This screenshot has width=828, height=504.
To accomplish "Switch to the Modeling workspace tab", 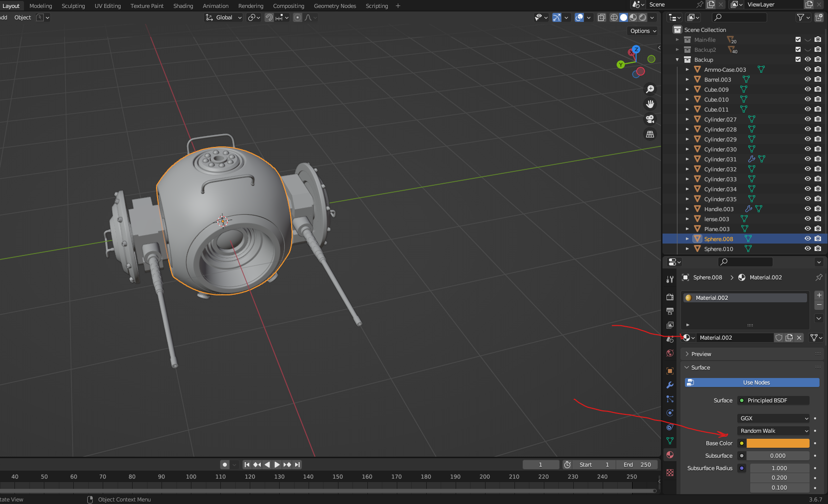I will click(x=41, y=6).
